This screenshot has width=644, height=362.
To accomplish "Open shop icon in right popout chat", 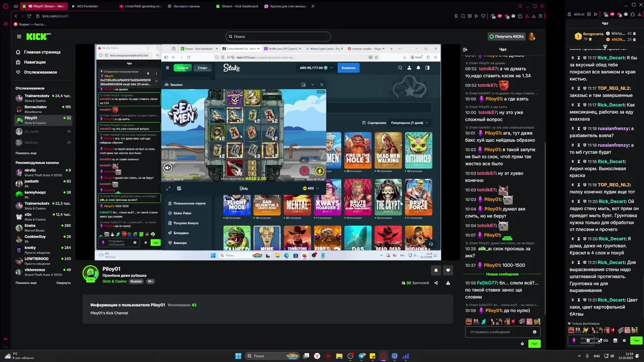I will coord(615,340).
